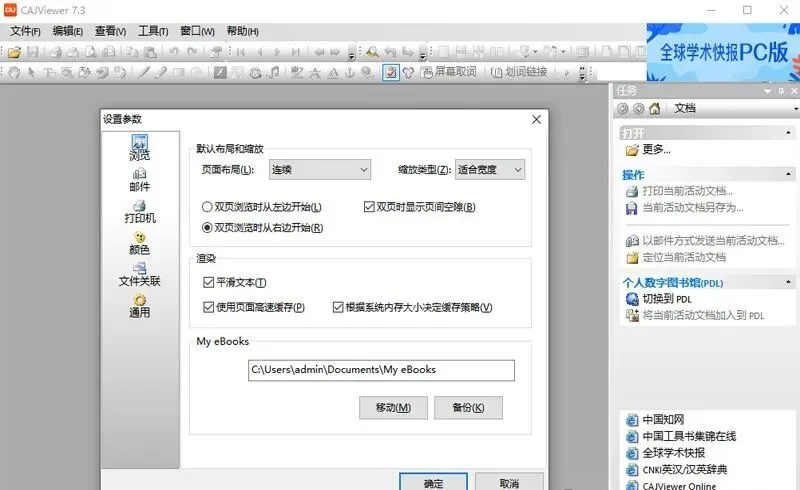The height and width of the screenshot is (490, 800).
Task: Collapse the 打开 section in task panel
Action: click(789, 133)
